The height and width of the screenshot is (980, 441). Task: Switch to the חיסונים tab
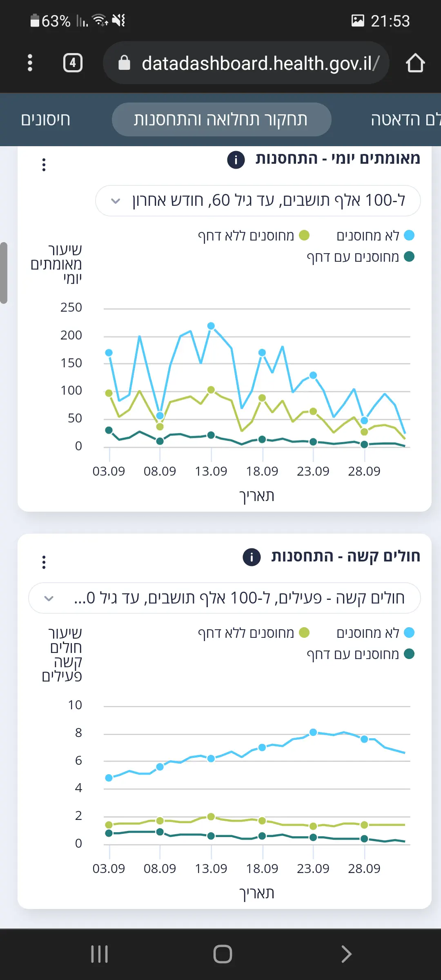point(45,119)
